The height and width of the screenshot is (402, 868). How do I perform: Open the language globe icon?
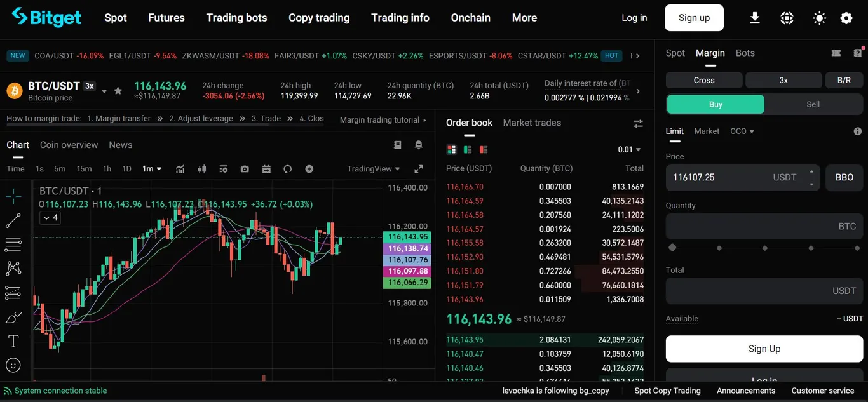pyautogui.click(x=787, y=18)
